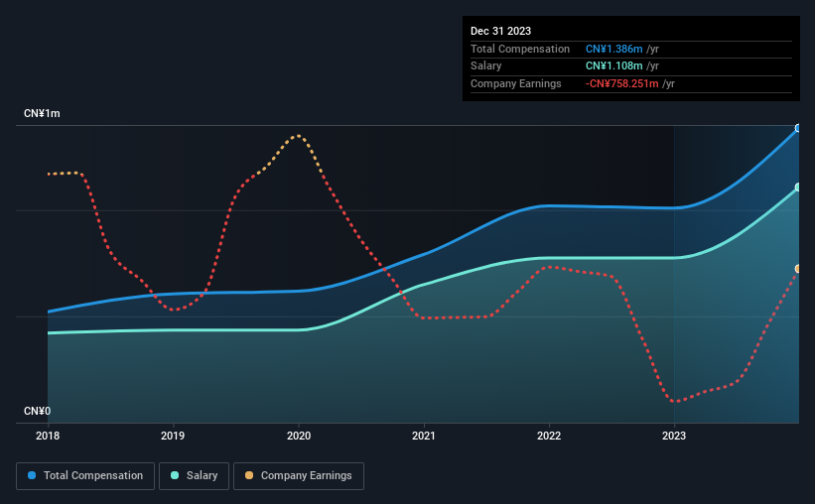Toggle the Company Earnings legend button
Viewport: 815px width, 504px height.
click(299, 476)
